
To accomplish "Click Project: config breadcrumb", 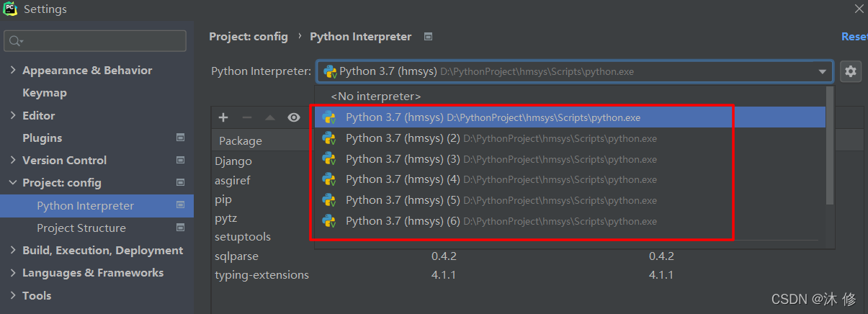I will click(249, 37).
